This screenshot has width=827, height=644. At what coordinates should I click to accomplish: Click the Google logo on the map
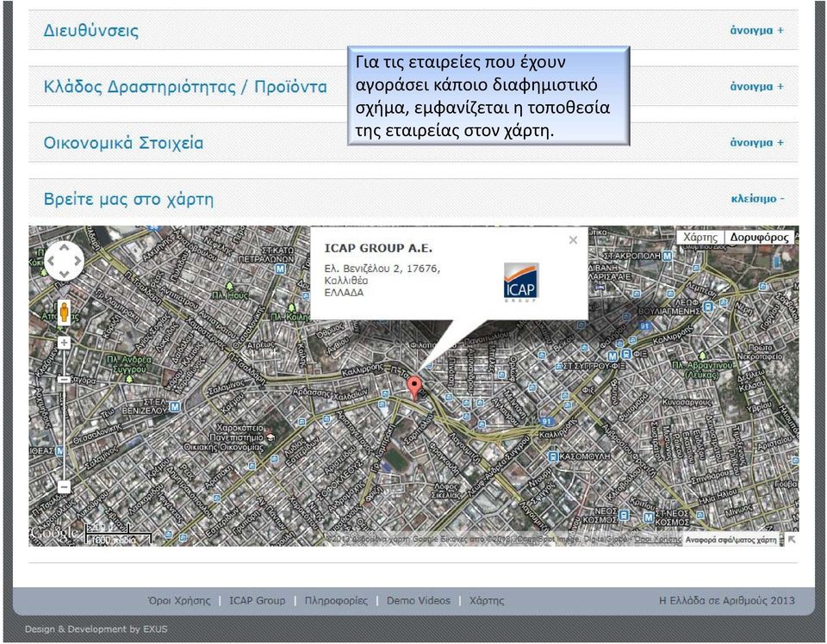click(x=55, y=533)
